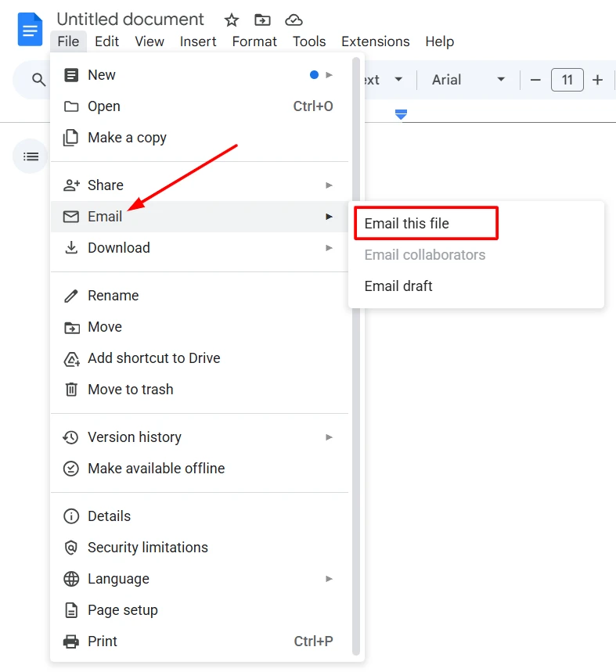The width and height of the screenshot is (616, 672).
Task: Choose Email draft from the submenu
Action: [x=398, y=286]
